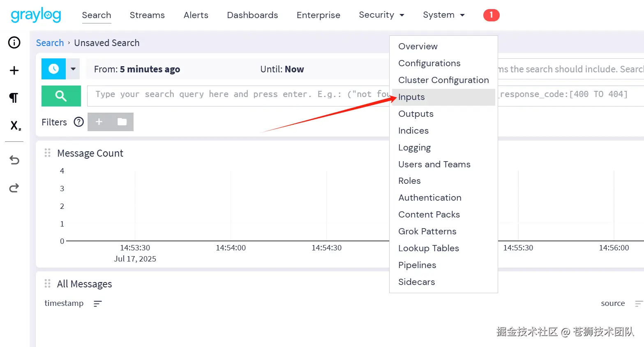Expand the Security menu dropdown
This screenshot has width=644, height=347.
pos(381,15)
